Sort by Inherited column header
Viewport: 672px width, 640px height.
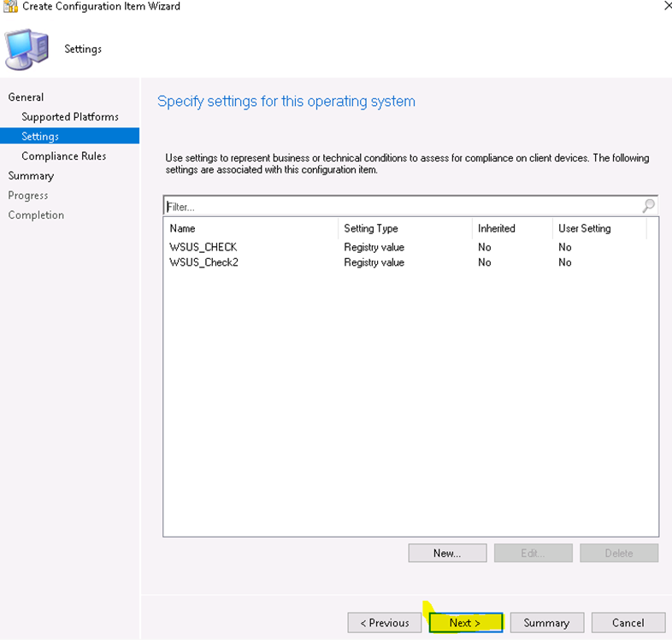(510, 228)
